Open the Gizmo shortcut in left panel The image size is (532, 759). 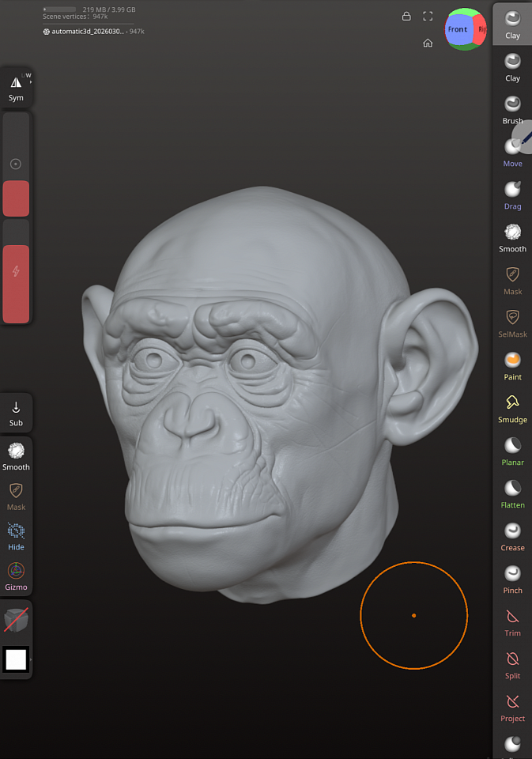pos(16,576)
